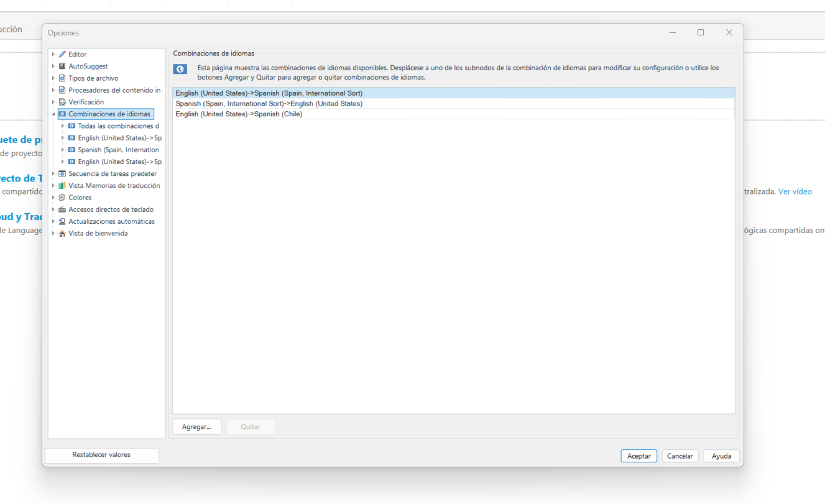Click the Agregar... button
825x504 pixels.
click(196, 427)
